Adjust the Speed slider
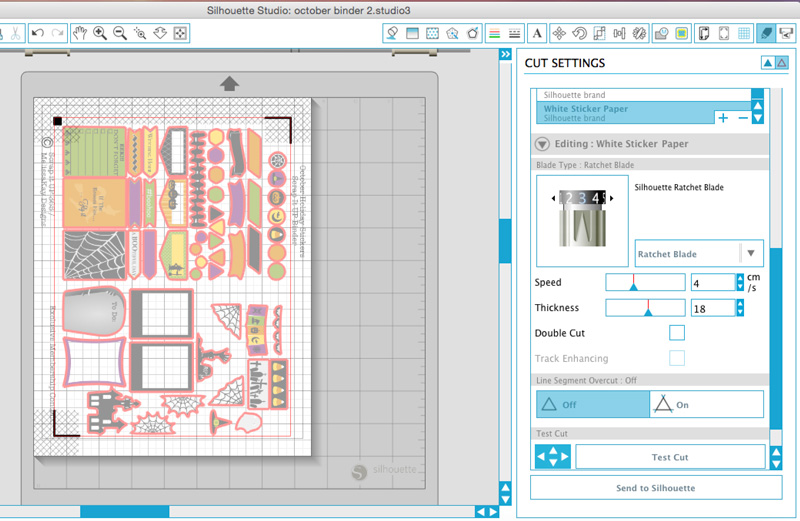 tap(645, 282)
